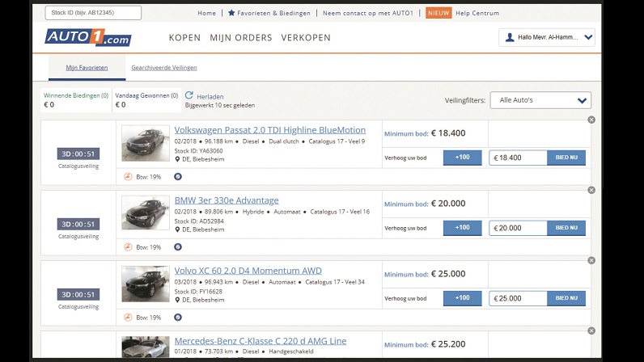Viewport: 644px width, 362px height.
Task: Click the BMW 3er 3D:00:51 timer
Action: click(78, 224)
